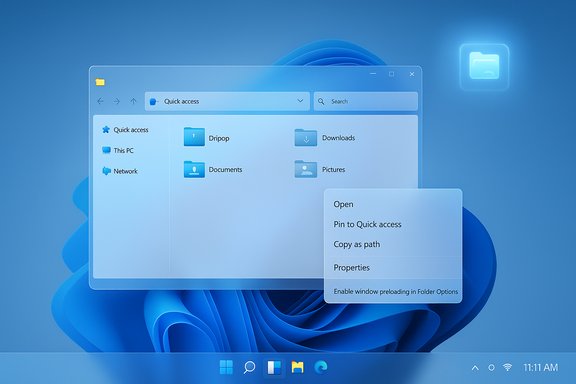Expand the address bar dropdown chevron
The height and width of the screenshot is (384, 576).
300,101
